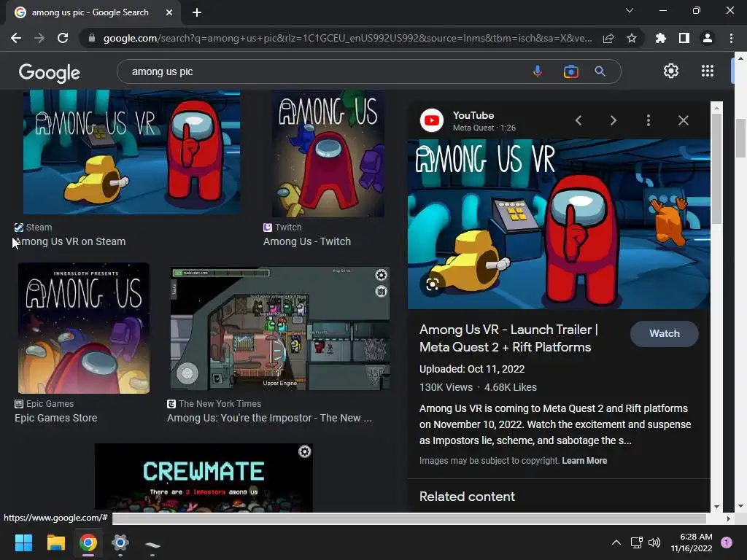Open Google Lens camera search
This screenshot has width=747, height=560.
click(570, 71)
